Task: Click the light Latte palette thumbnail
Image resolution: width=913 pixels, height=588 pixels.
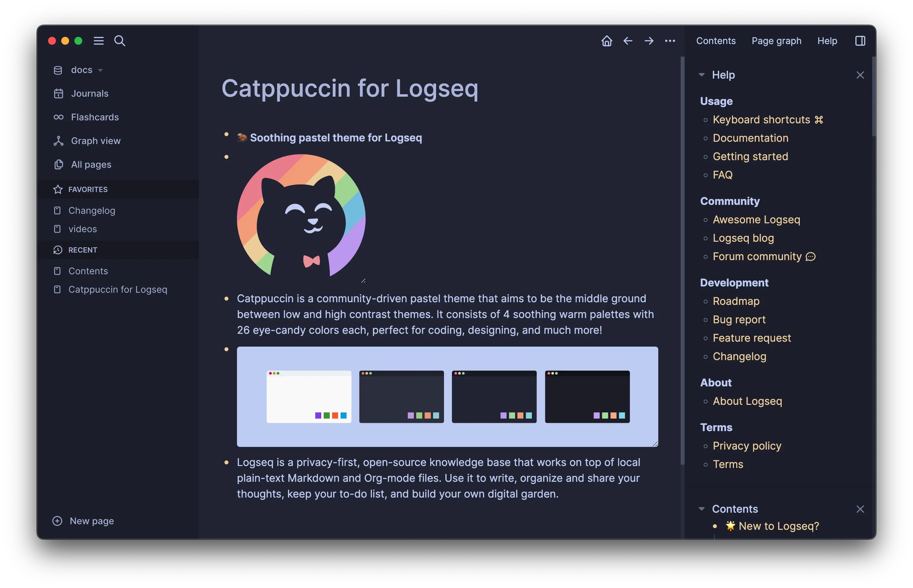Action: (309, 396)
